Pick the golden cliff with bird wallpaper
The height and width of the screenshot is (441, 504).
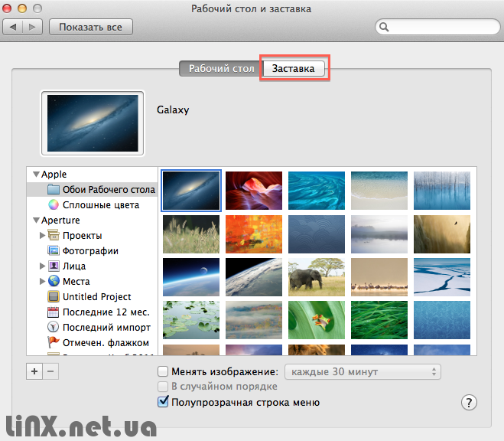point(442,234)
